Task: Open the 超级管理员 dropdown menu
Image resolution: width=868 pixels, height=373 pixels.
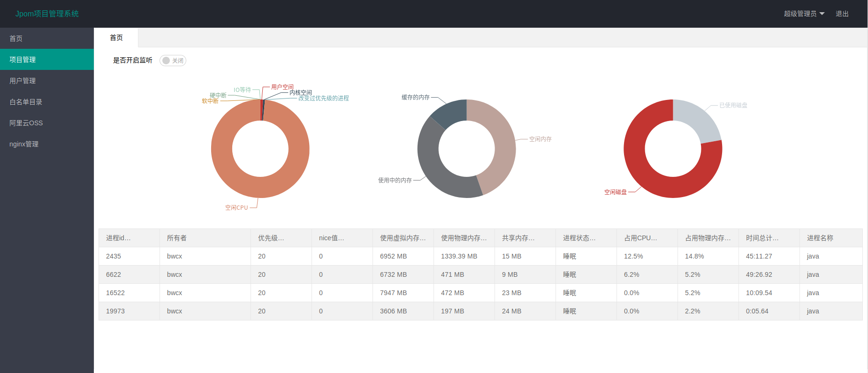Action: click(x=804, y=14)
